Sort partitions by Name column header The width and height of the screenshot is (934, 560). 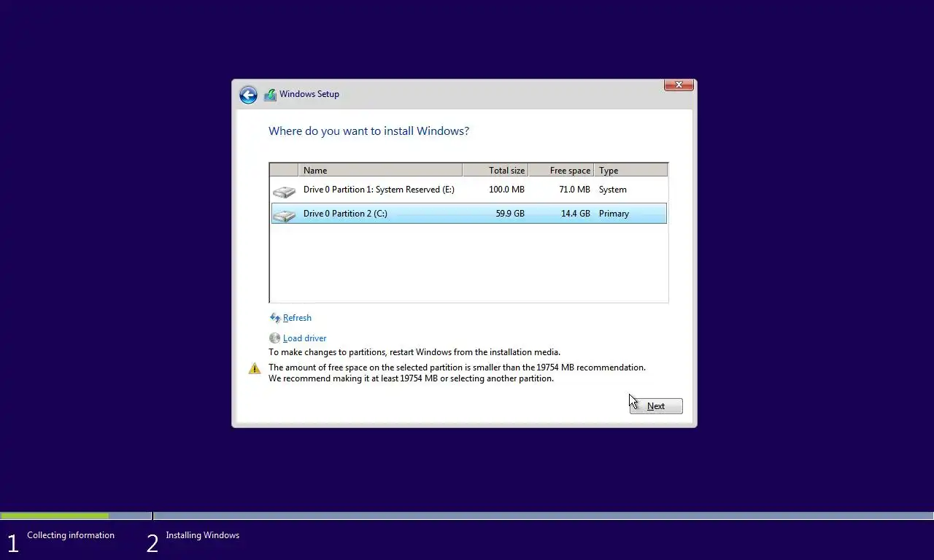[380, 170]
